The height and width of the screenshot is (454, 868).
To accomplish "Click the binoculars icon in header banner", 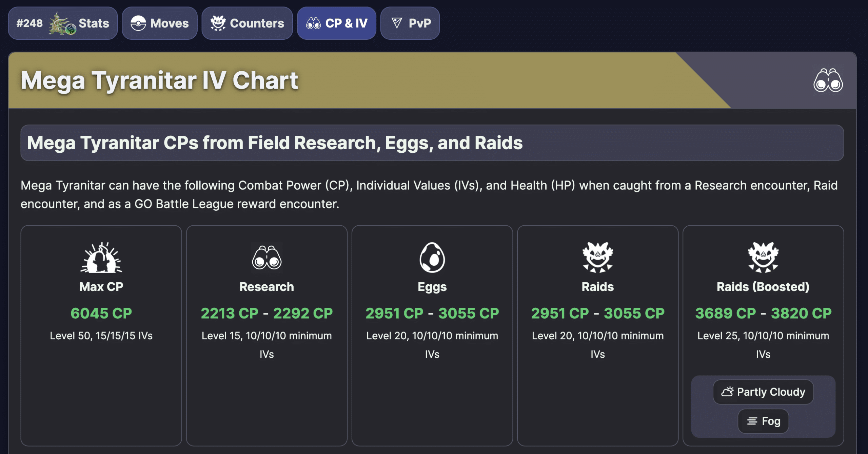I will (828, 80).
